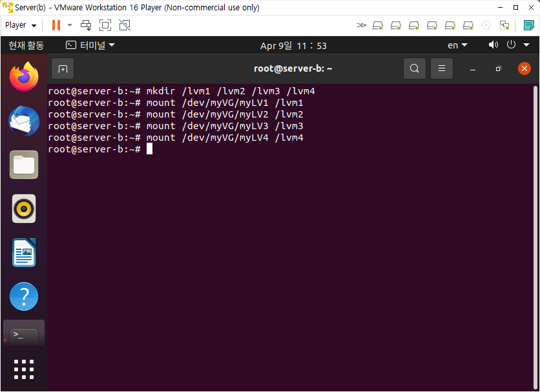Open the 터미널 application menu in top bar
The width and height of the screenshot is (540, 392).
tap(90, 45)
